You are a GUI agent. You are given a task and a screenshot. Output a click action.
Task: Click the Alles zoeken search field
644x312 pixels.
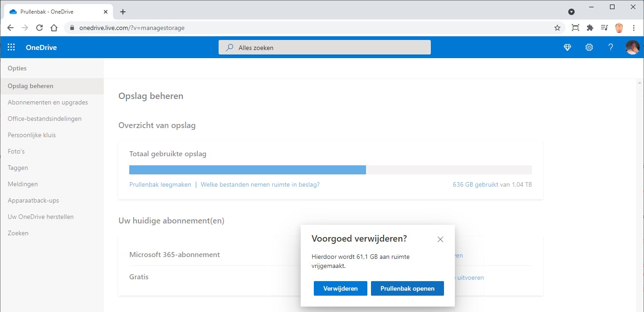click(x=325, y=47)
